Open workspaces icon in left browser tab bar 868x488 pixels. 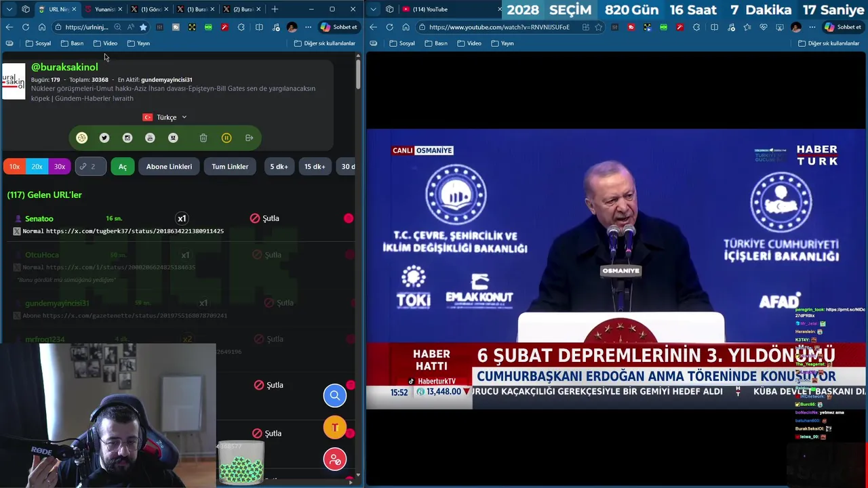[26, 9]
